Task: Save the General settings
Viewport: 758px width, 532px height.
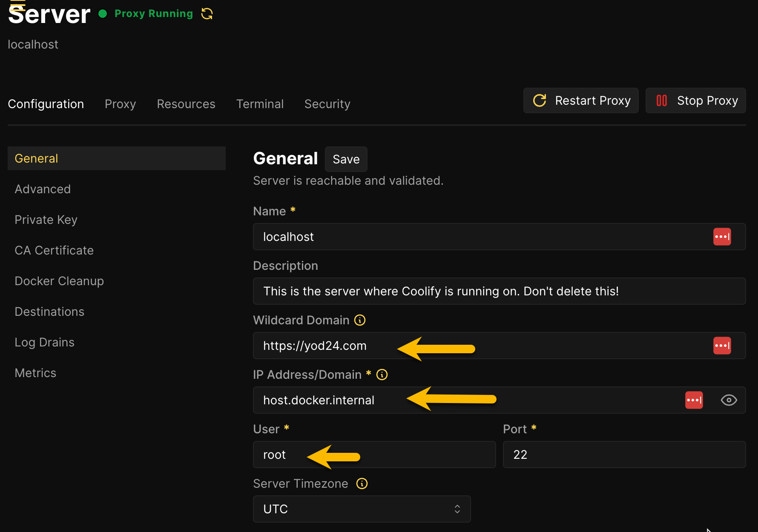Action: coord(346,159)
